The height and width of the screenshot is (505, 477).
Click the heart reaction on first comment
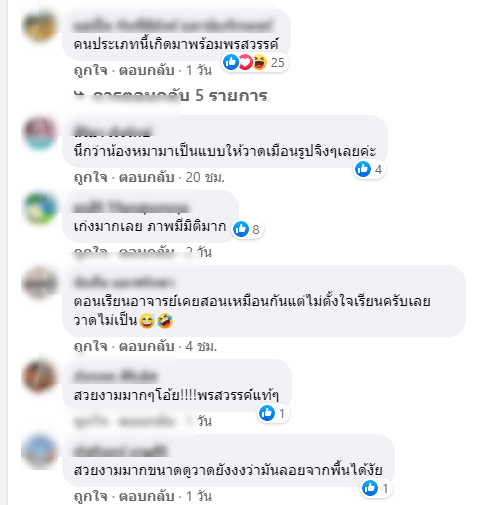tap(246, 62)
